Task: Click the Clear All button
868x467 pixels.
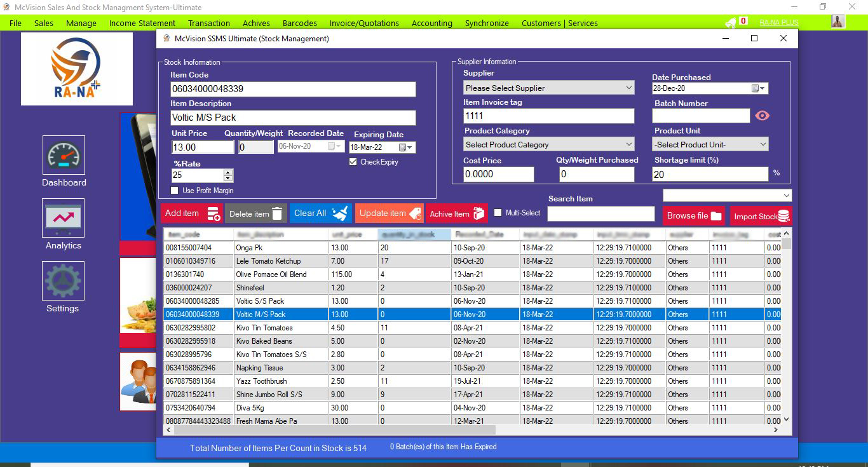Action: (x=321, y=213)
